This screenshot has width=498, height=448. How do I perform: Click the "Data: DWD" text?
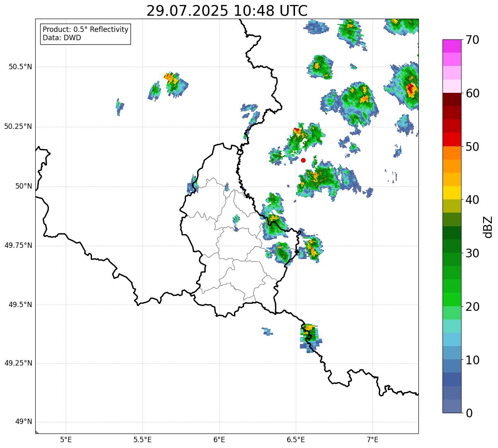point(62,38)
